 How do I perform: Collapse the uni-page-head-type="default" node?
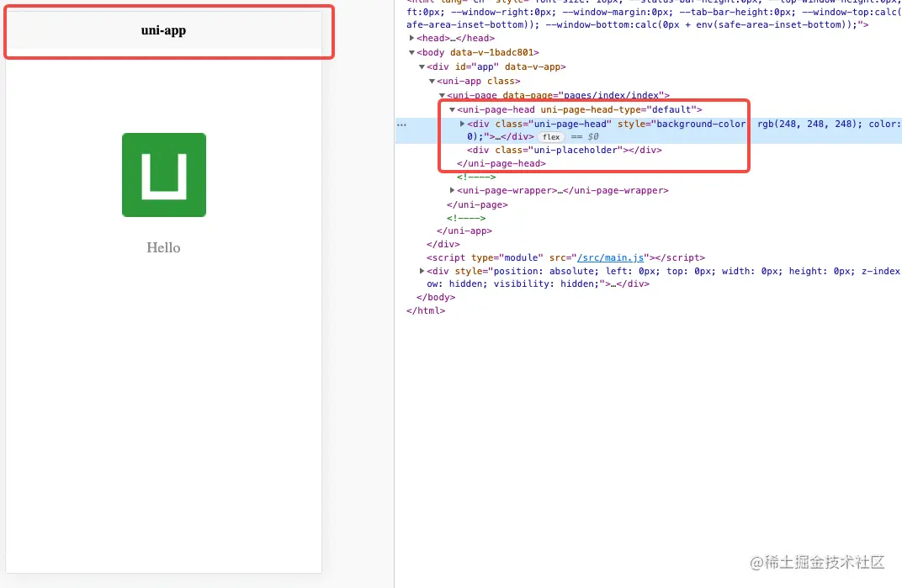pyautogui.click(x=452, y=109)
